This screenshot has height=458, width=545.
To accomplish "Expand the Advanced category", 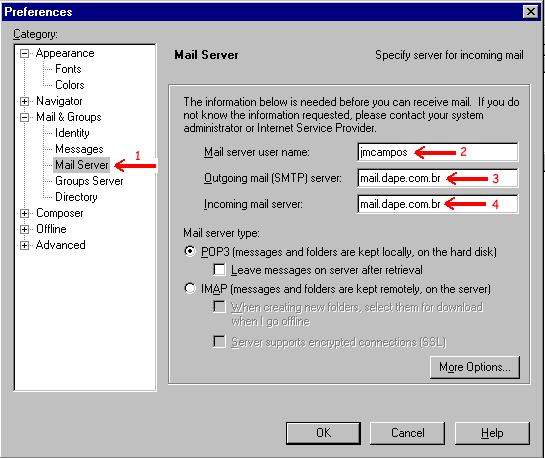I will pyautogui.click(x=24, y=245).
